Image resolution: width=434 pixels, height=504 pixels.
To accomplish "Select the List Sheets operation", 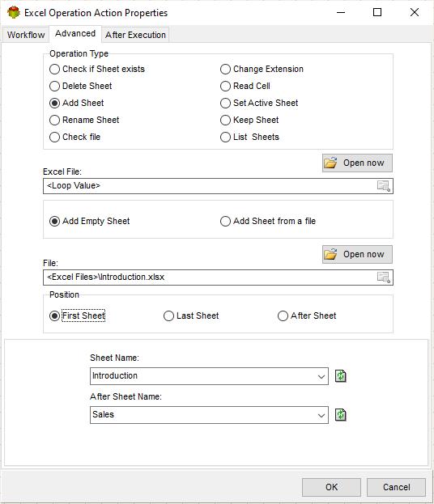I will point(249,137).
